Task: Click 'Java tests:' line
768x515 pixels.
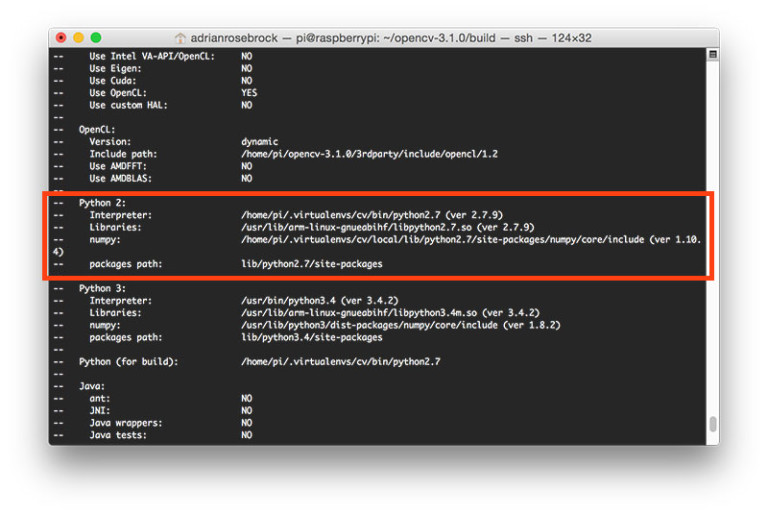Action: pos(118,435)
